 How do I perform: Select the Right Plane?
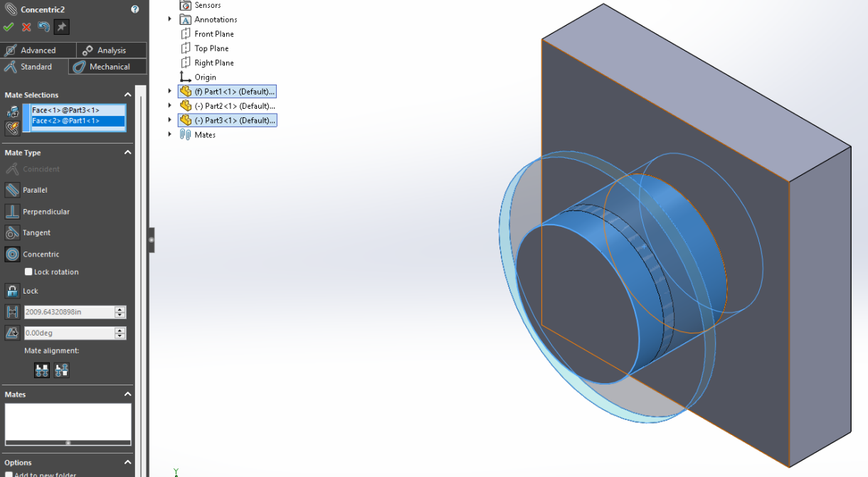207,63
